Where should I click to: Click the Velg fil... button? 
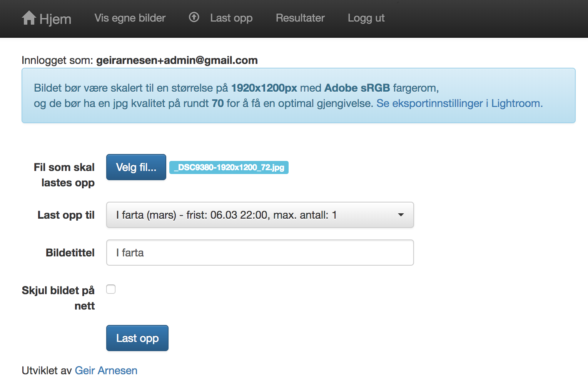pyautogui.click(x=136, y=167)
